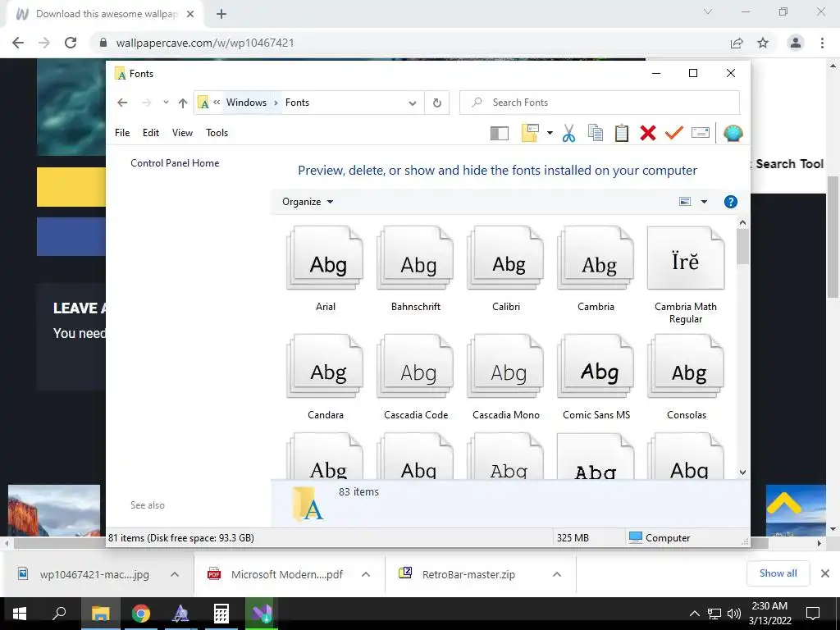Click the shell globe icon in toolbar
Viewport: 840px width, 630px height.
pyautogui.click(x=733, y=133)
